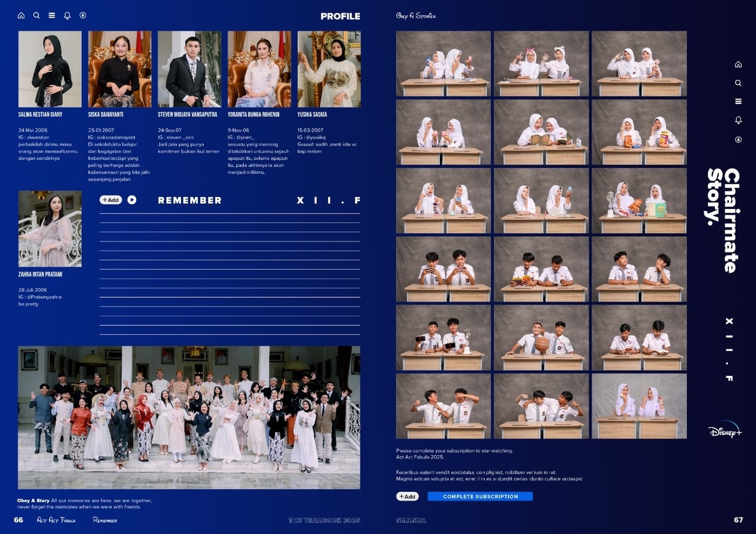Click the quote 'be pretty'
The height and width of the screenshot is (534, 756).
point(28,304)
